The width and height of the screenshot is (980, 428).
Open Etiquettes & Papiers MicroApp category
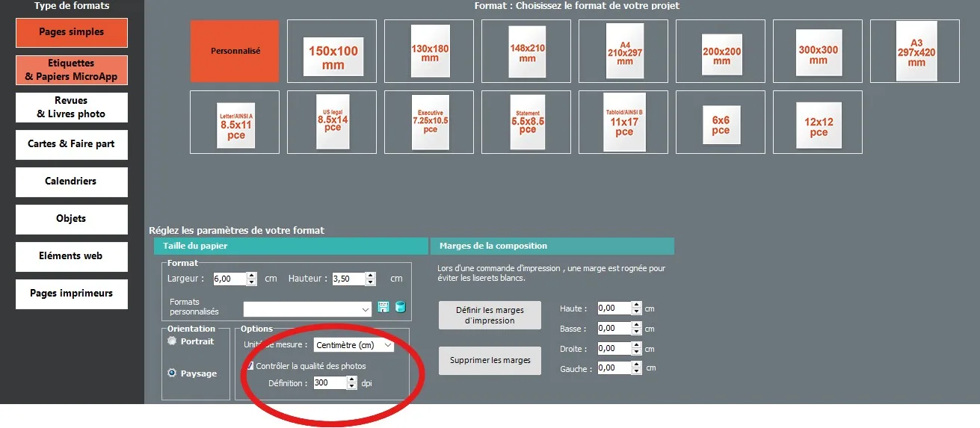72,69
